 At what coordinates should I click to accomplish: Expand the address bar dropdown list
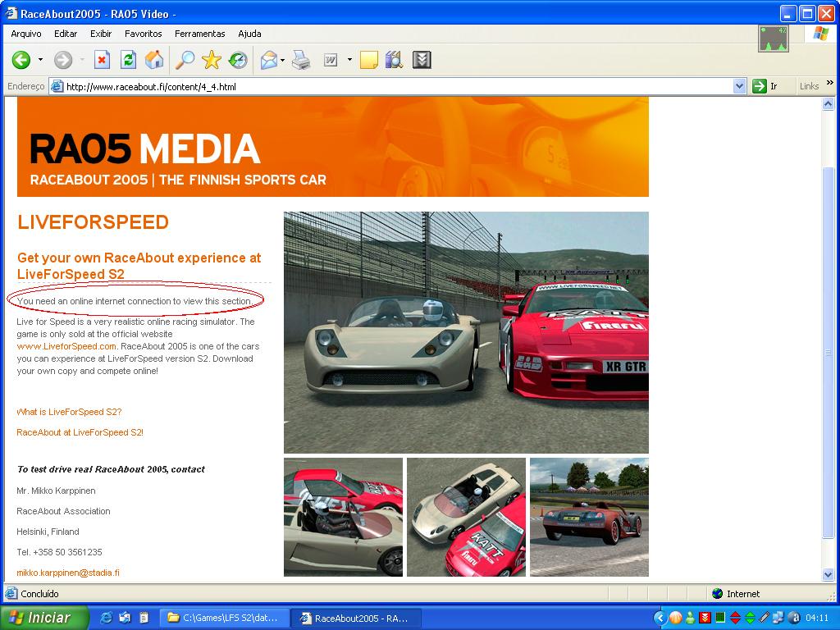pyautogui.click(x=739, y=86)
